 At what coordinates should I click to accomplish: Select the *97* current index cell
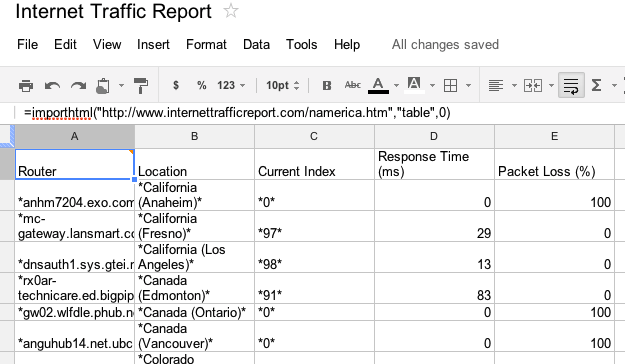tap(314, 226)
